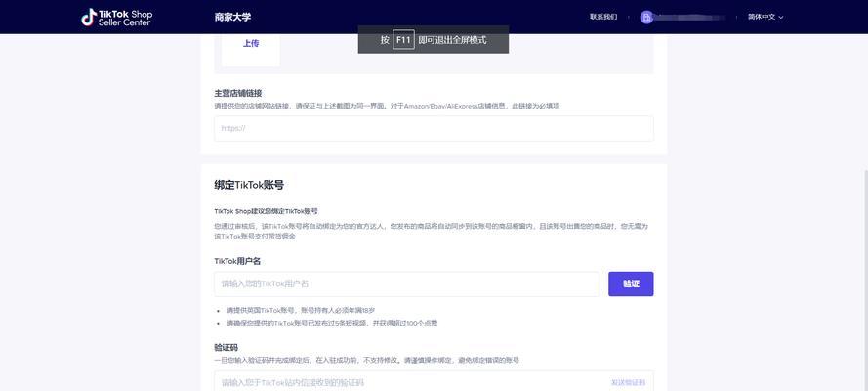Viewport: 868px width, 391px height.
Task: Focus the 主营店铺链接 https:// input field
Action: point(434,128)
